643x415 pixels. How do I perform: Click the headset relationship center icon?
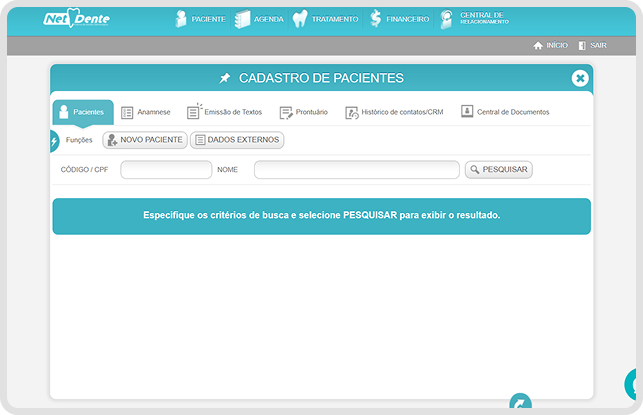coord(447,19)
